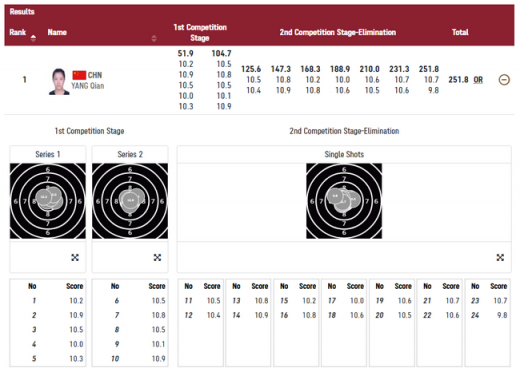Viewport: 520px width, 368px height.
Task: Open the Single Shots target image
Action: (344, 201)
